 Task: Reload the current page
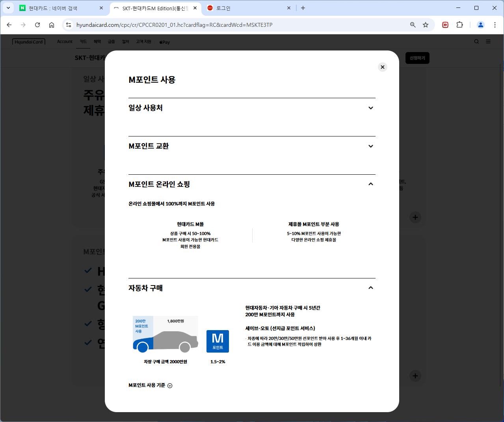37,25
